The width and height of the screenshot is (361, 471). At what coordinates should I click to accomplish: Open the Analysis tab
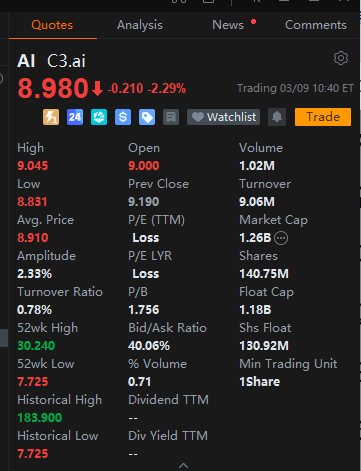pyautogui.click(x=140, y=25)
